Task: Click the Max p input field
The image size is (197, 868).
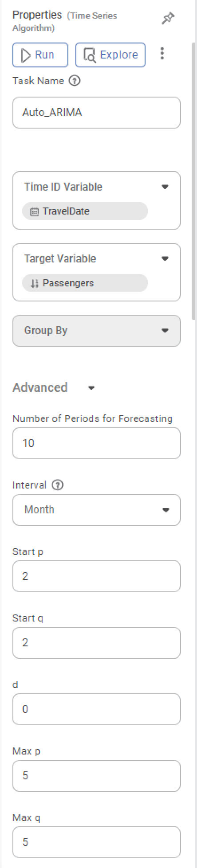Action: pos(97,776)
